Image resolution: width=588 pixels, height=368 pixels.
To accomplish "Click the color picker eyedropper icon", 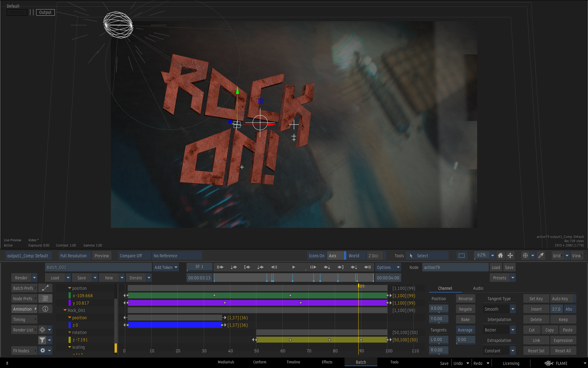I will point(541,255).
